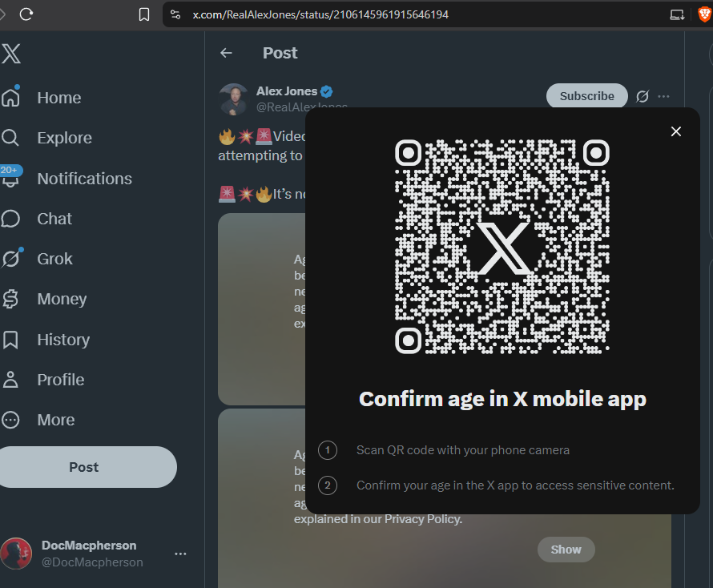This screenshot has width=713, height=588.
Task: Click Grok icon next to Subscribe
Action: click(642, 96)
